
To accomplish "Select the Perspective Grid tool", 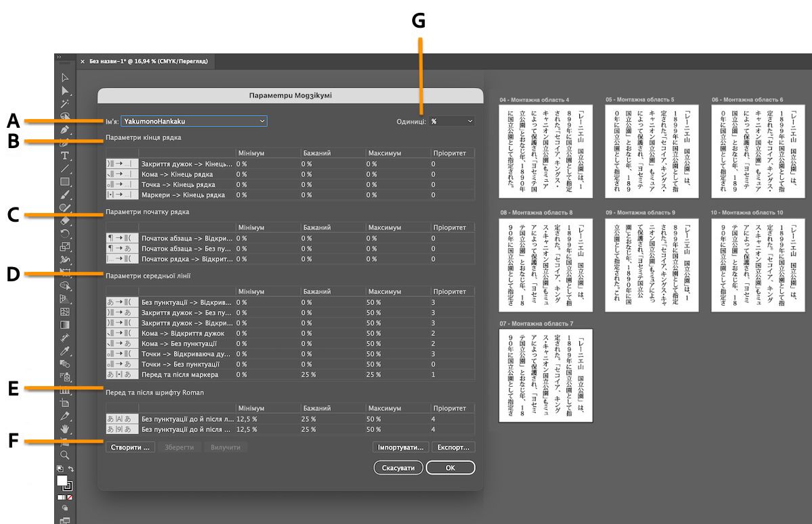I will point(65,299).
